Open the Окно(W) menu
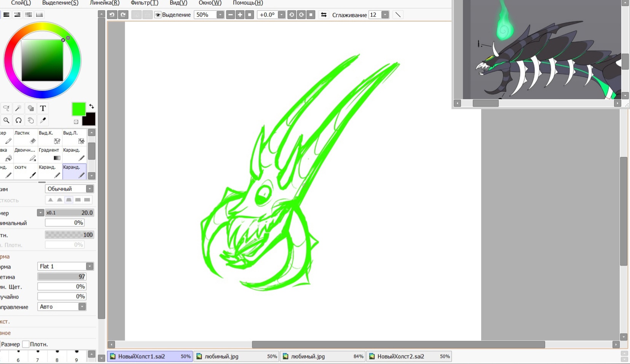This screenshot has width=630, height=364. (x=210, y=3)
